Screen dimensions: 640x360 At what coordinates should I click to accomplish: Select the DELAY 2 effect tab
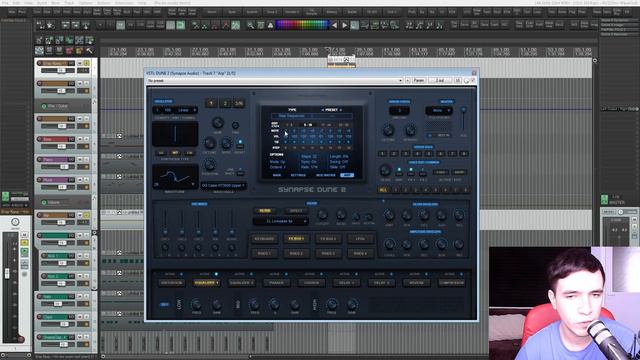coord(381,283)
